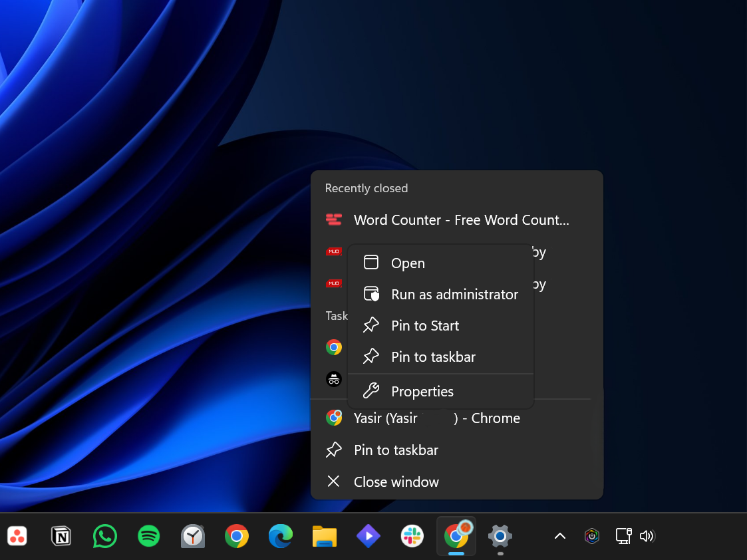747x560 pixels.
Task: Select Open from the context menu
Action: click(408, 263)
